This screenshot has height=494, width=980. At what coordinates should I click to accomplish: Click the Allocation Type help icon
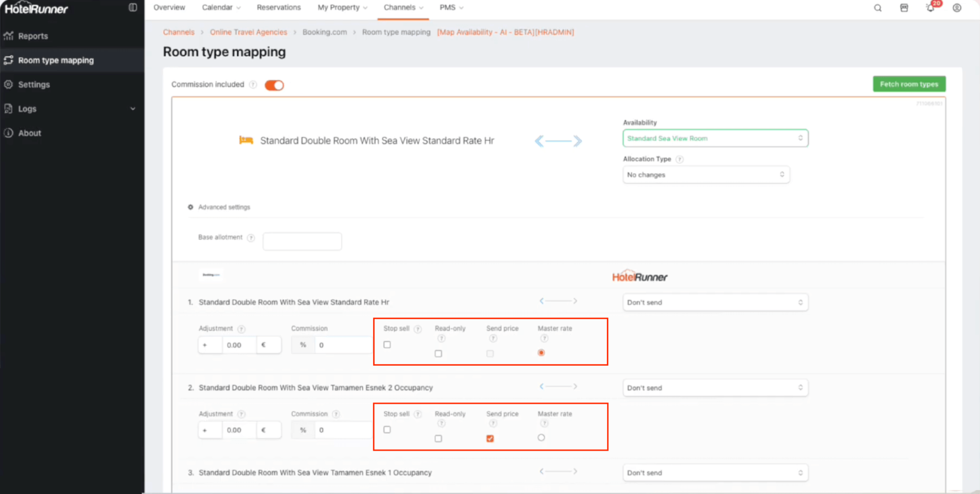click(679, 159)
